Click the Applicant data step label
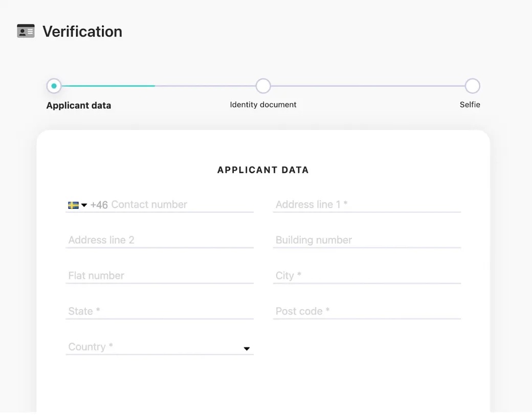 pos(79,105)
